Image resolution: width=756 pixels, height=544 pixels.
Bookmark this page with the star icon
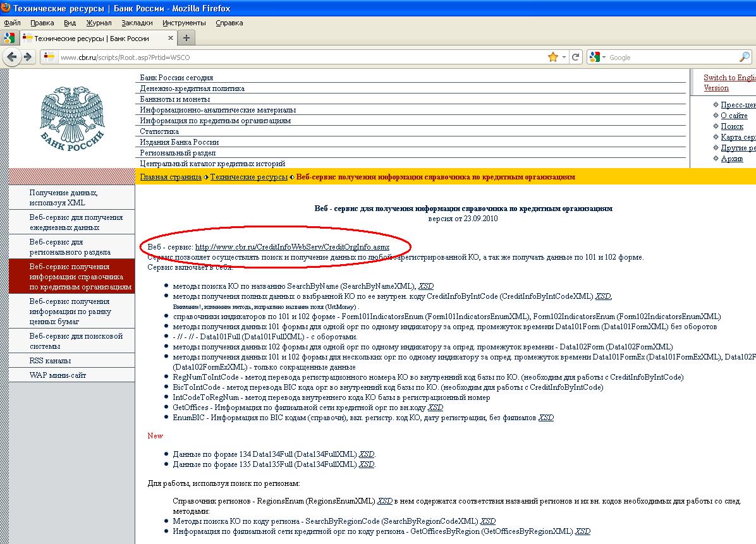point(552,57)
